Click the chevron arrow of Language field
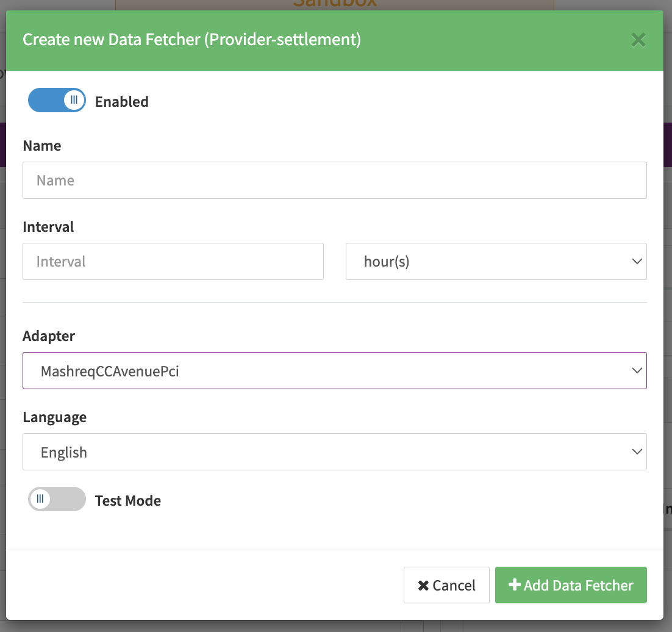 (x=637, y=452)
